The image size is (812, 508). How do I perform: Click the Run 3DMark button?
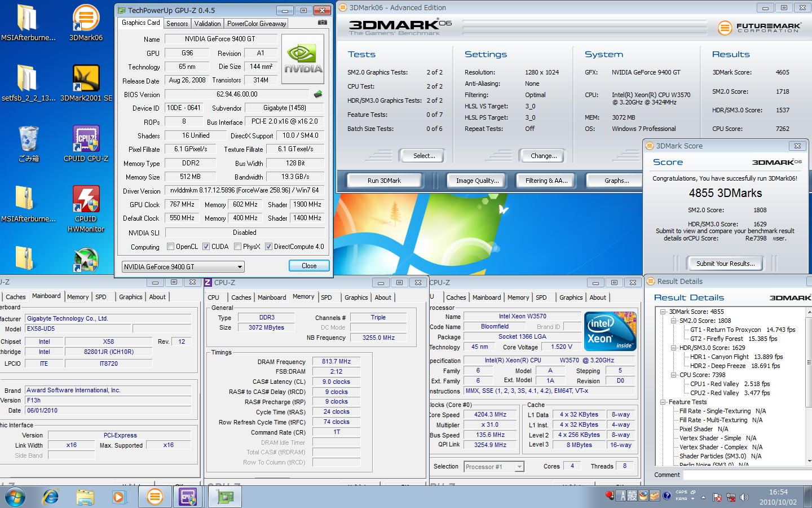(x=384, y=181)
